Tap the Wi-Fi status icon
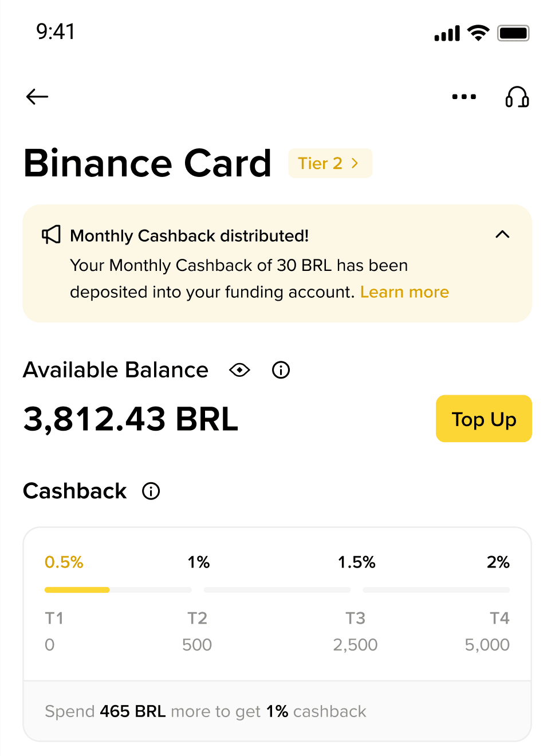The image size is (551, 756). pyautogui.click(x=478, y=33)
